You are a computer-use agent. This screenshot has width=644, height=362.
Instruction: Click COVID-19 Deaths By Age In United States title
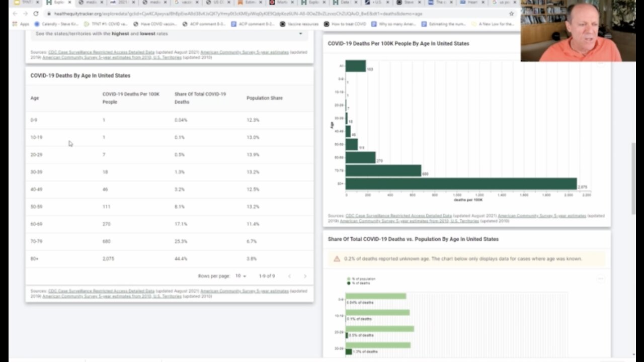(x=80, y=75)
